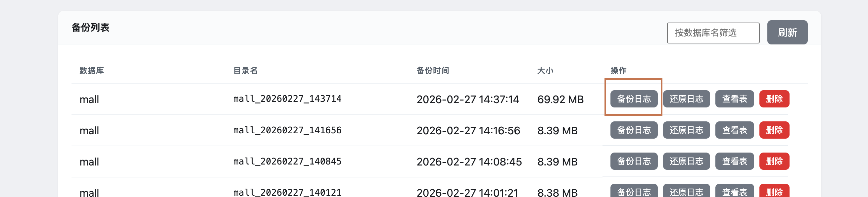Open 备份日志 for mall_20260227_141656

634,130
